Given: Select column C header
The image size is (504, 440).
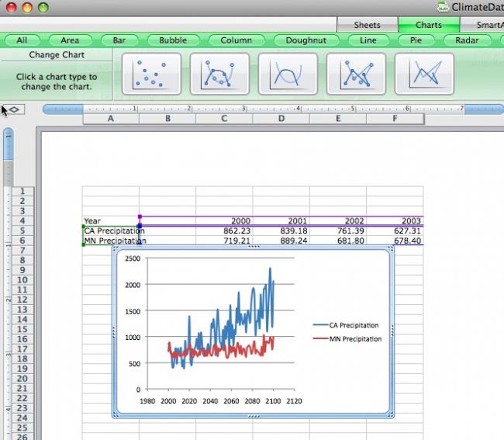Looking at the screenshot, I should [224, 119].
